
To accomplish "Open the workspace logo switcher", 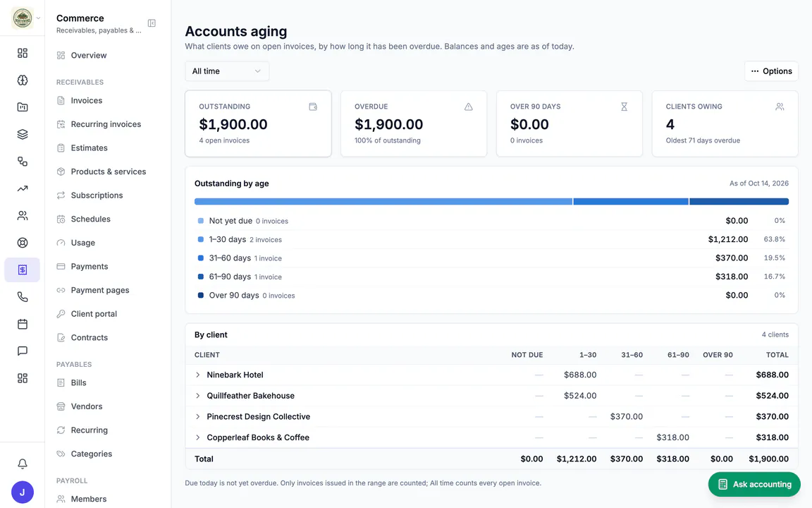I will coord(26,18).
